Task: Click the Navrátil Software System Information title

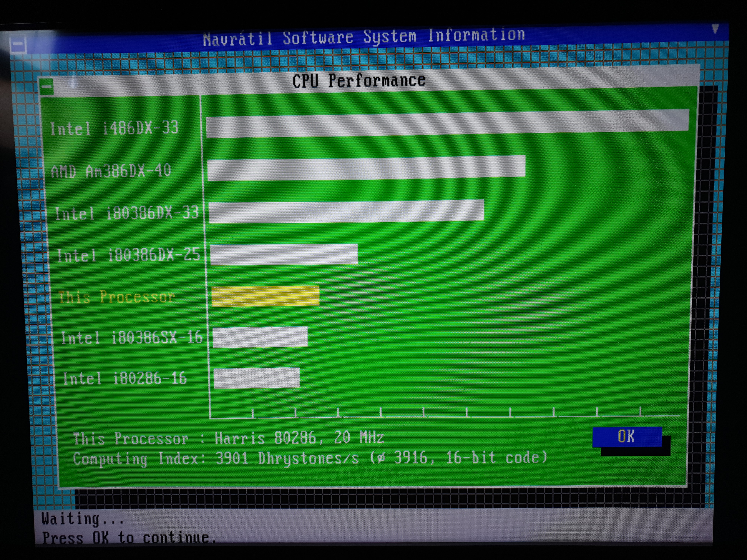Action: coord(364,37)
